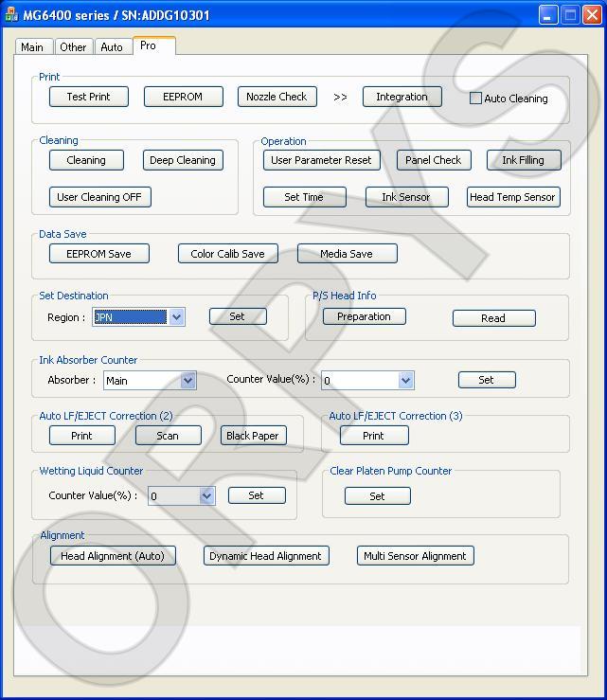Run the Nozzle Check
The image size is (607, 700).
click(277, 97)
